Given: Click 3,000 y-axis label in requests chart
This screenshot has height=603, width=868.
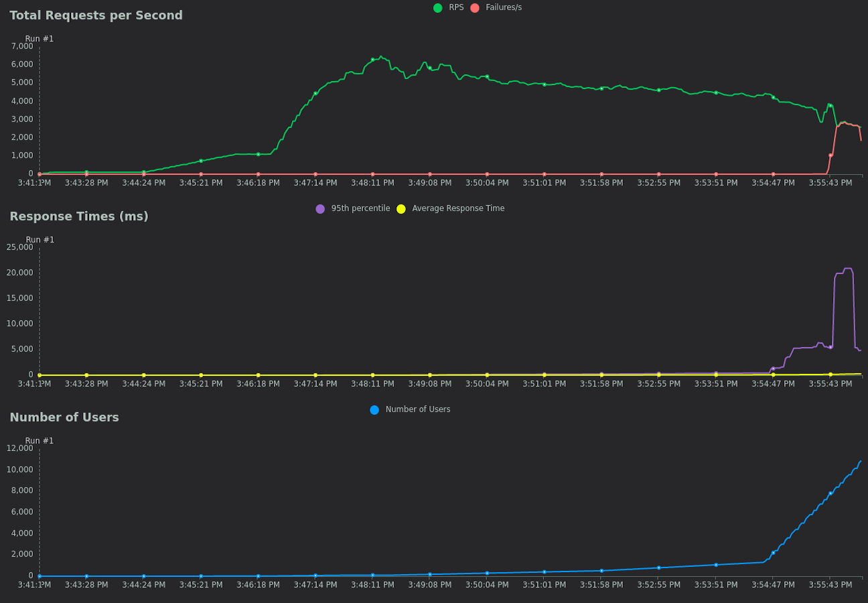Looking at the screenshot, I should pos(22,119).
